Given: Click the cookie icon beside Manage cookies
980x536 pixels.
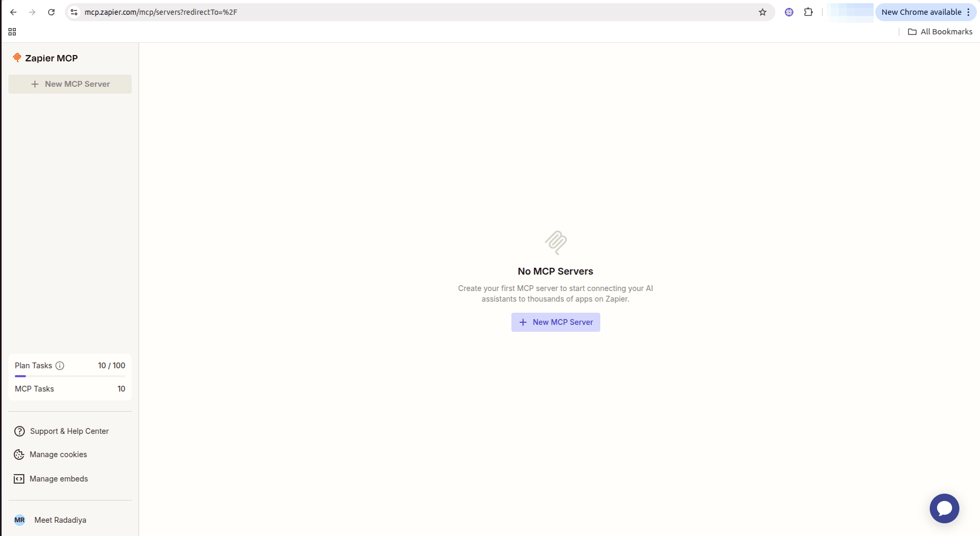Looking at the screenshot, I should 19,455.
